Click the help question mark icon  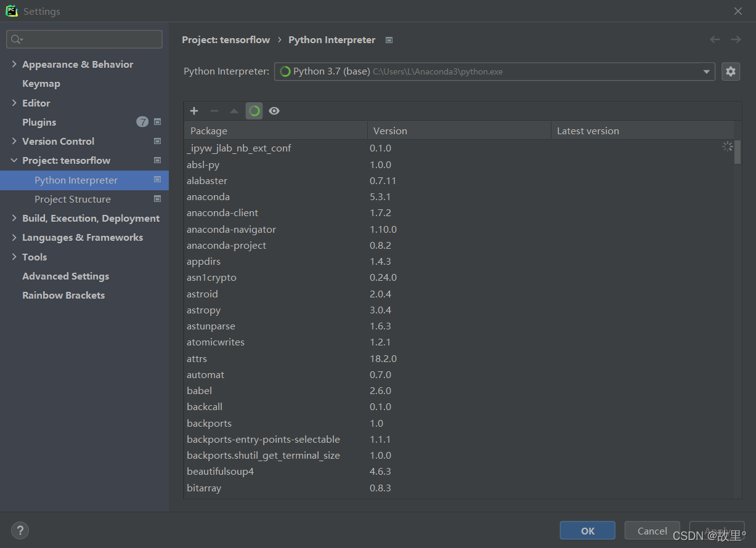pos(20,530)
